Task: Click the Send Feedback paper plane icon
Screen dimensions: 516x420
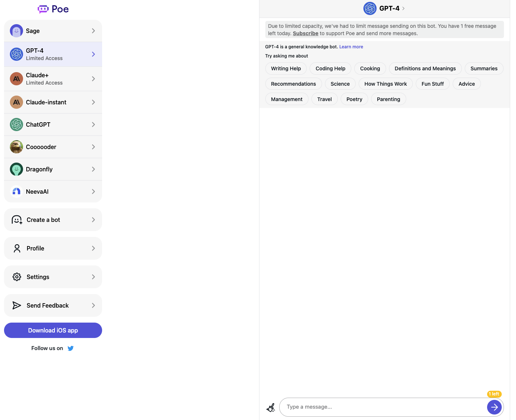Action: [x=17, y=305]
